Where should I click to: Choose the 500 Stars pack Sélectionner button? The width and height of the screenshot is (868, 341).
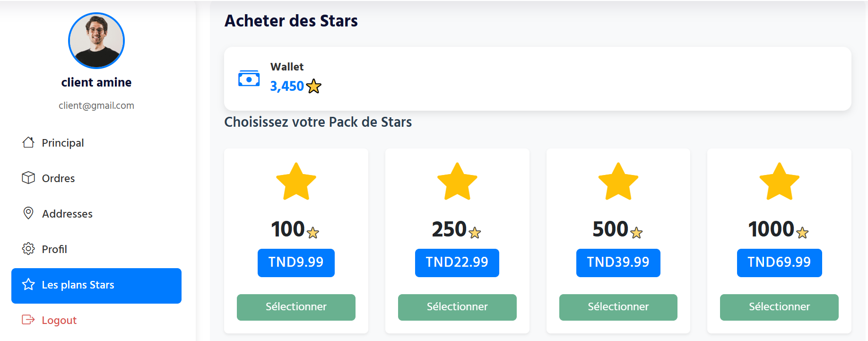[x=618, y=307]
